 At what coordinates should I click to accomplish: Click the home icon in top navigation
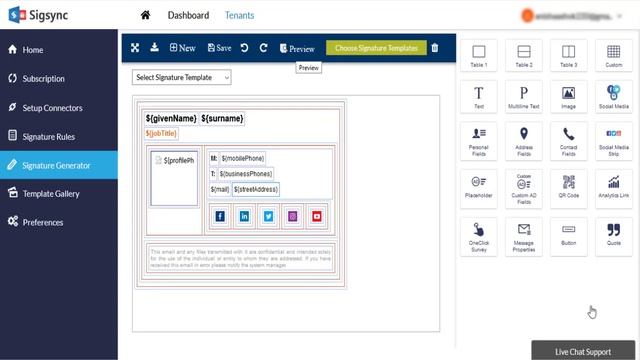coord(145,16)
